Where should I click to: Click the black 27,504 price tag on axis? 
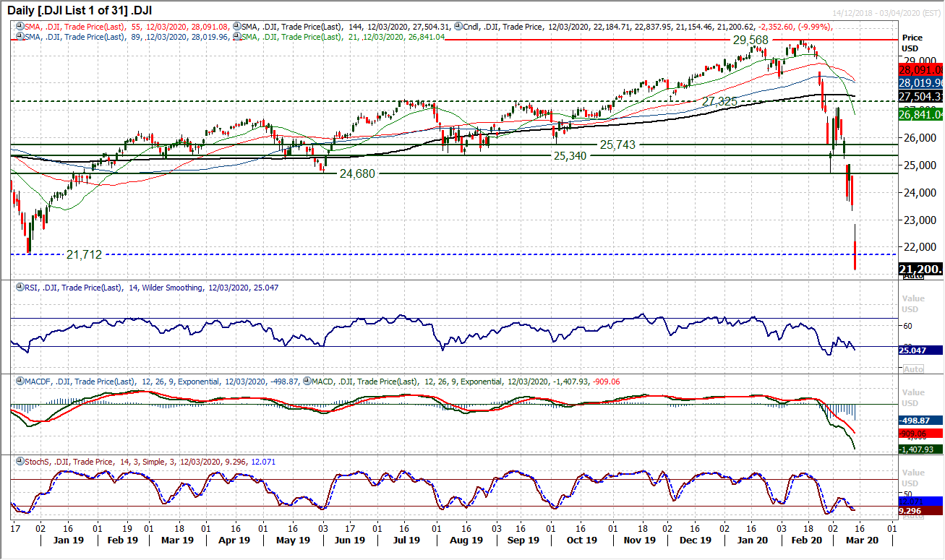[920, 95]
